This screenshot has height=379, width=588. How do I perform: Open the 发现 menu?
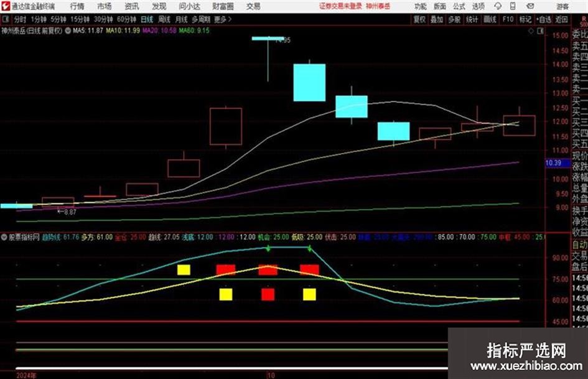coord(159,6)
